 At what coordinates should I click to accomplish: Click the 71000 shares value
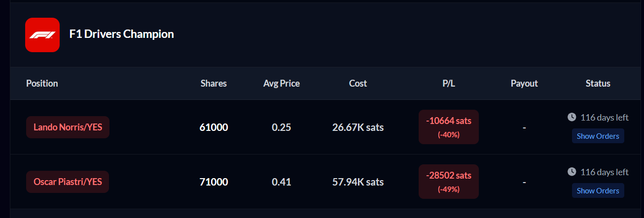point(214,182)
